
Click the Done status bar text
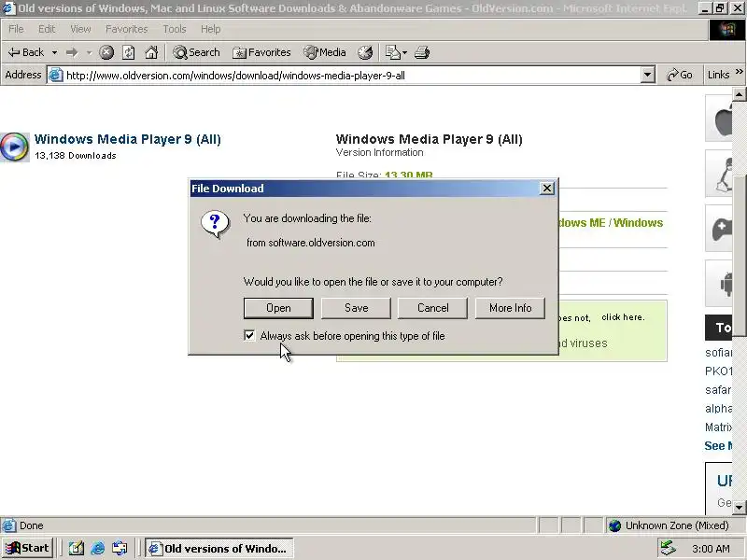coord(32,525)
